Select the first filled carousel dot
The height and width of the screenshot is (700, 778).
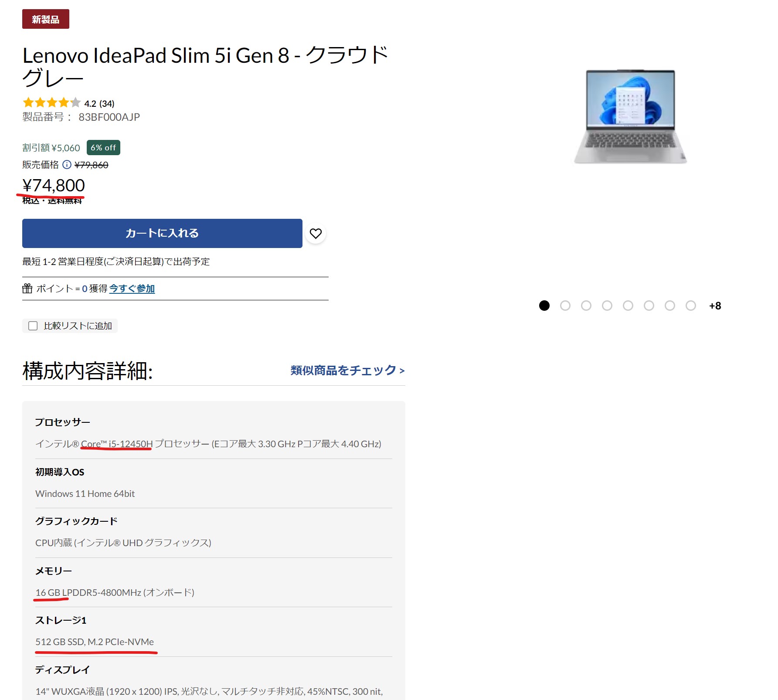(x=544, y=306)
